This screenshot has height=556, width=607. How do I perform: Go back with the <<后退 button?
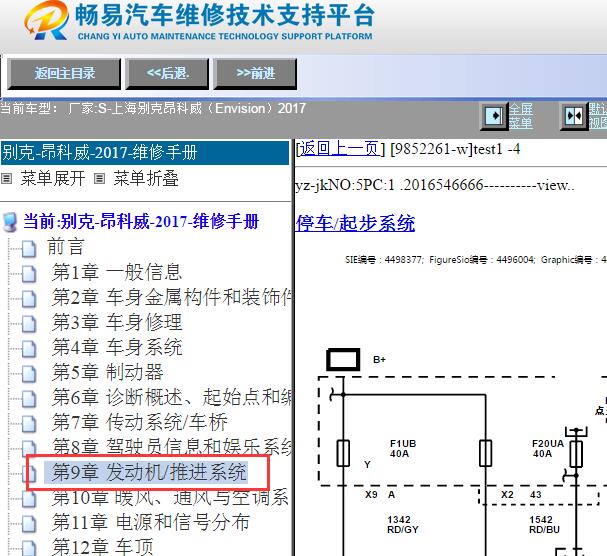(x=167, y=74)
